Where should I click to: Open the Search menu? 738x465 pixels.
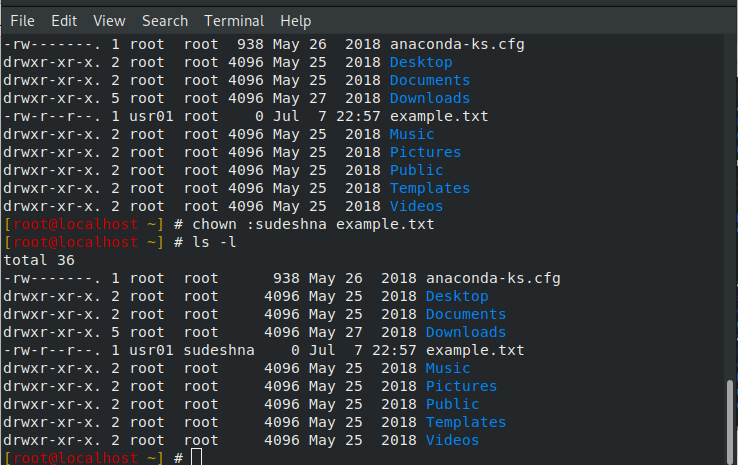click(x=165, y=20)
